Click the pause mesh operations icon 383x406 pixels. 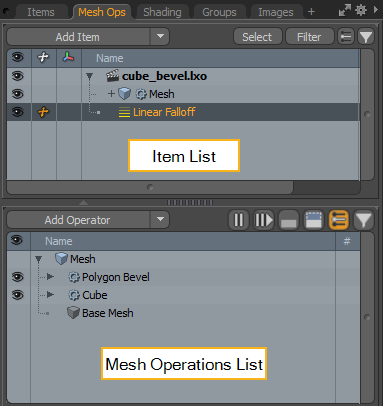point(238,220)
